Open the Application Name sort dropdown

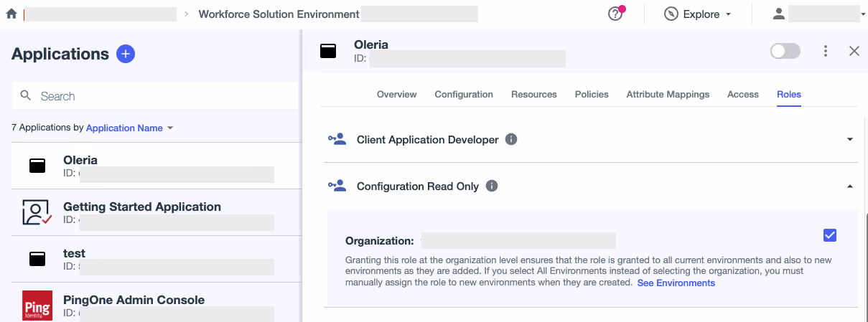(x=129, y=128)
